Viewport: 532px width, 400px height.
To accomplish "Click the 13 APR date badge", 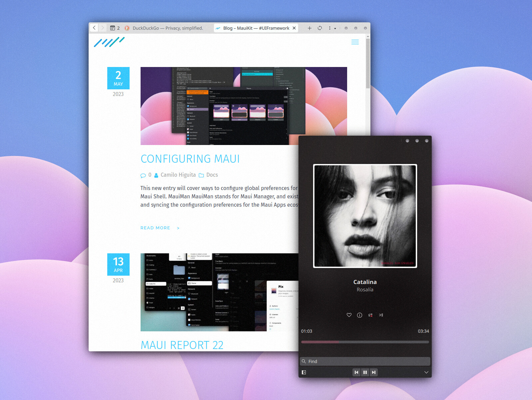I will [118, 264].
